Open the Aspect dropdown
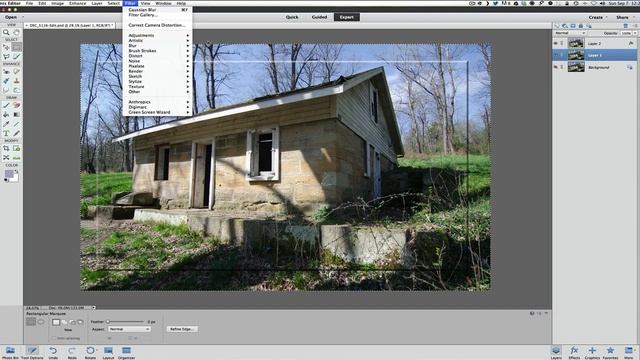This screenshot has height=360, width=640. pyautogui.click(x=129, y=329)
